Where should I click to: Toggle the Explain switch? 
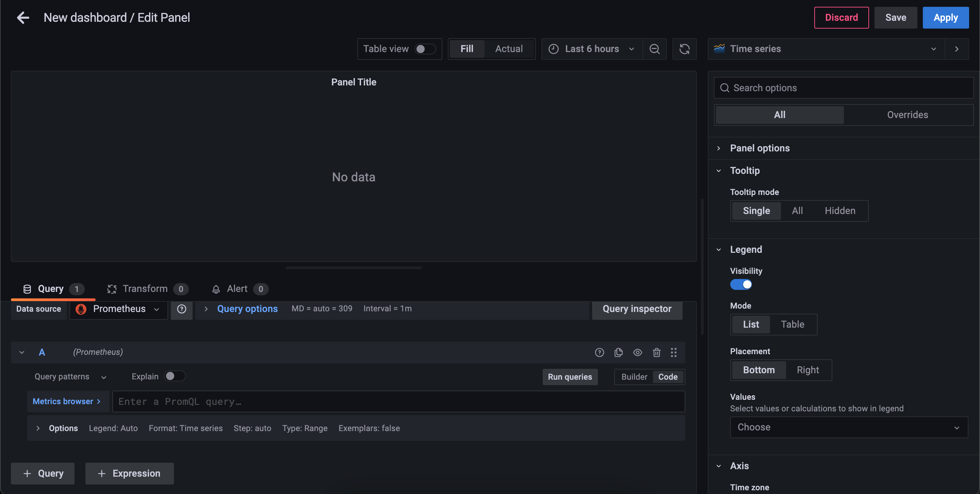(175, 376)
